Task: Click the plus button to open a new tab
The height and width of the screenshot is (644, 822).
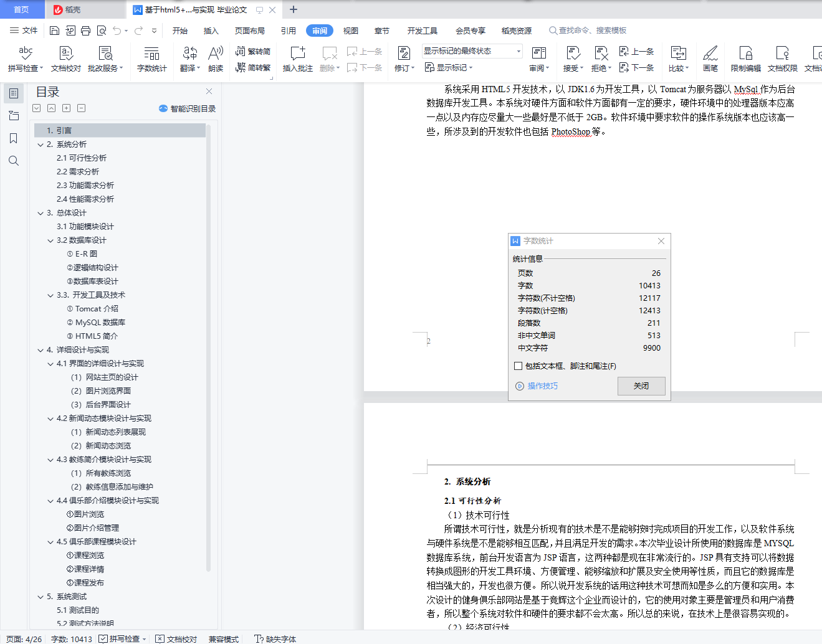Action: pos(294,9)
